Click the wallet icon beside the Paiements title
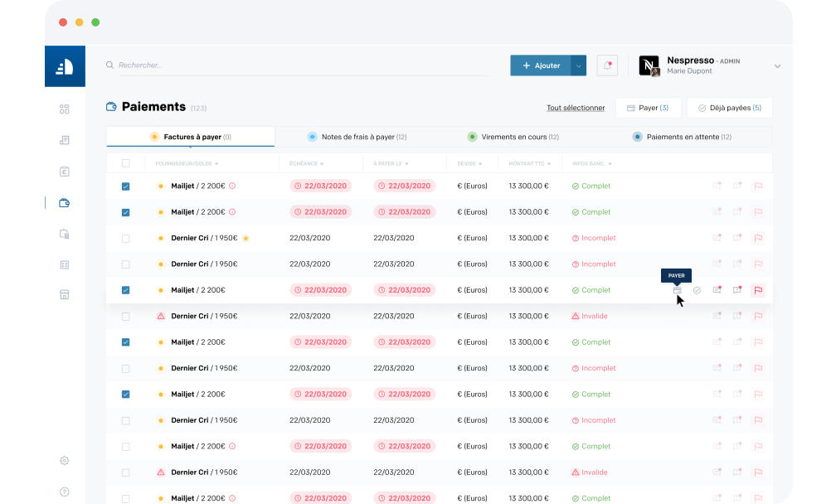 (x=111, y=107)
